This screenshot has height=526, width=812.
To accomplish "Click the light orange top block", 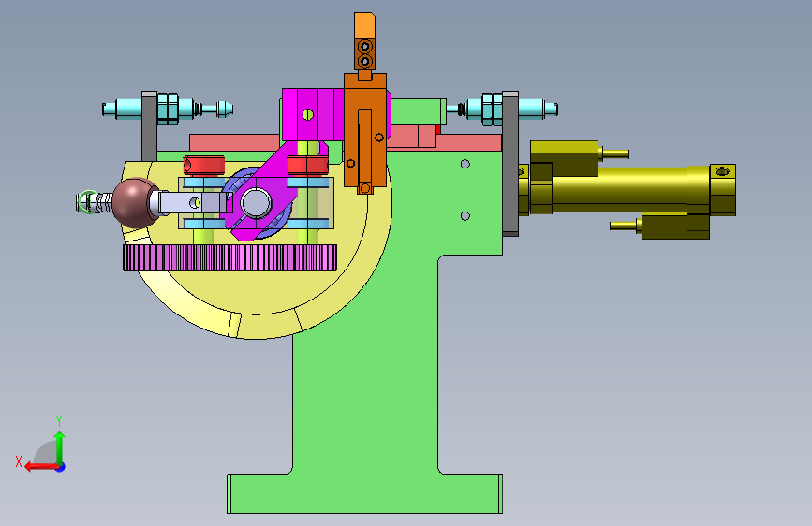I will click(x=364, y=25).
